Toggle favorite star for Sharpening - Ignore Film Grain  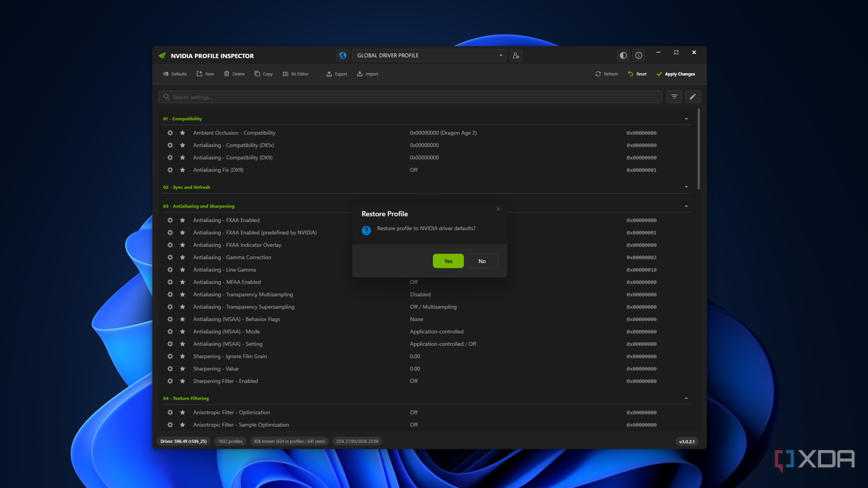[x=182, y=356]
